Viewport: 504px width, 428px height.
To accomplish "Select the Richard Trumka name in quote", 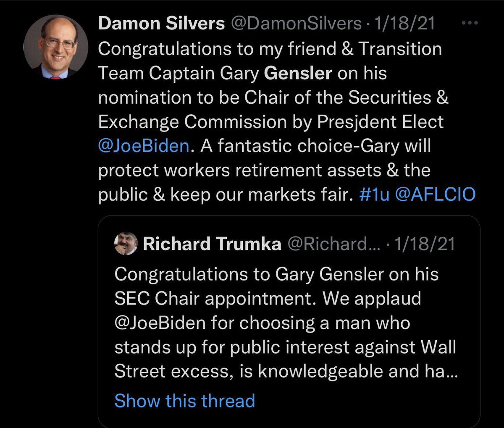I will point(212,244).
